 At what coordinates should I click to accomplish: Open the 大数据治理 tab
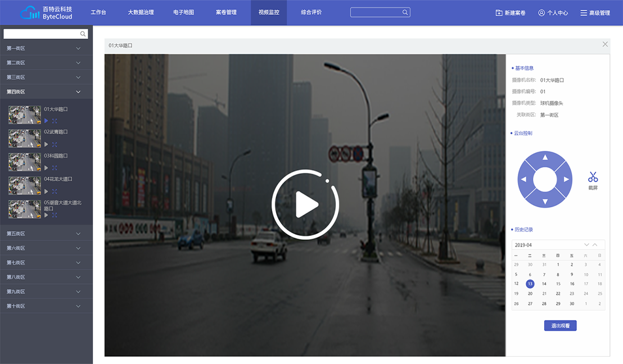click(141, 12)
